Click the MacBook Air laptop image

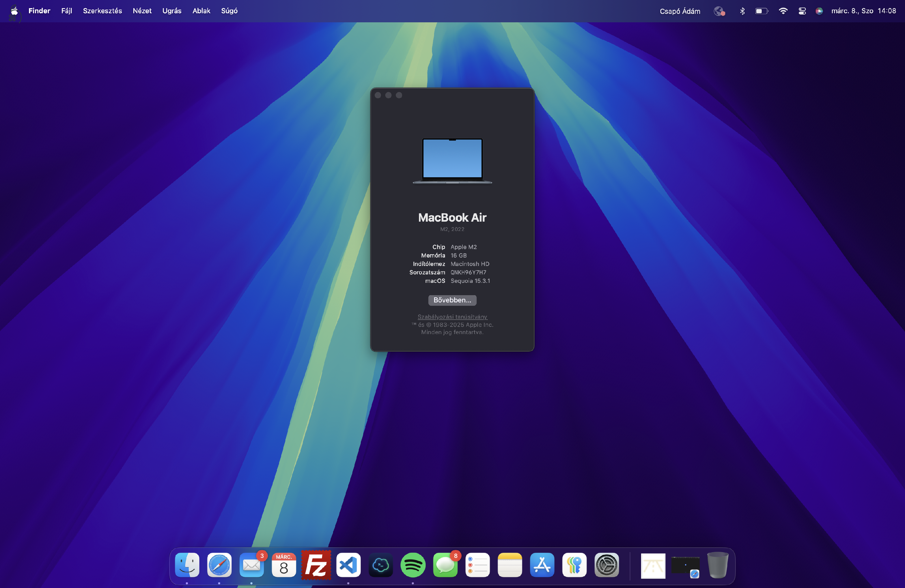point(452,161)
